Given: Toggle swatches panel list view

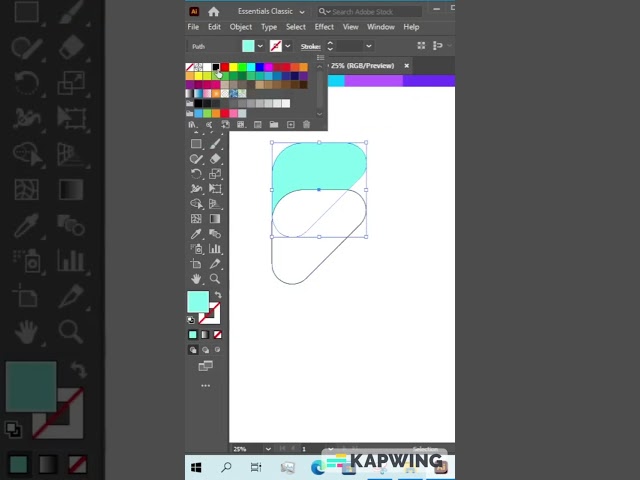Looking at the screenshot, I should [320, 58].
